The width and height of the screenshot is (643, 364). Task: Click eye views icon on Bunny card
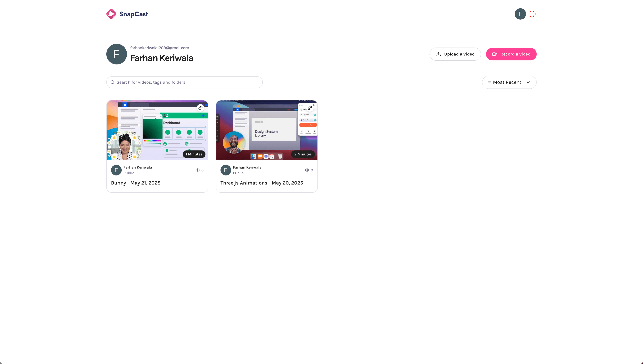click(x=197, y=170)
